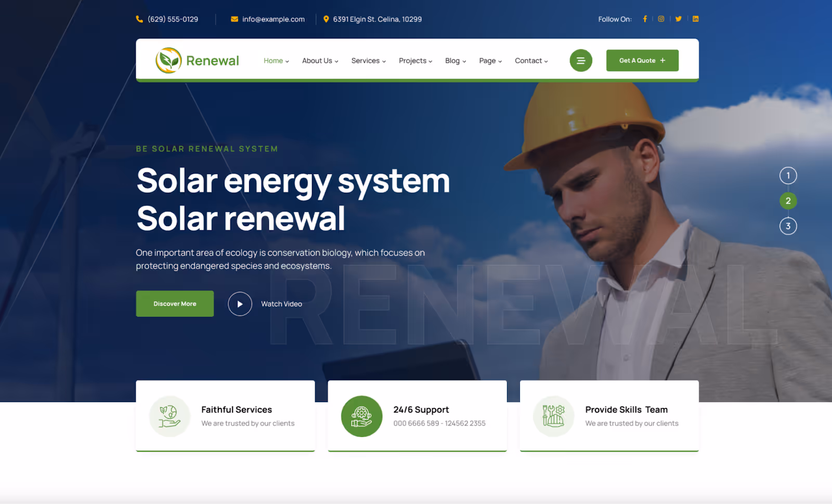Click the Renewal brand name text
Screen dimensions: 832x504
(x=213, y=61)
